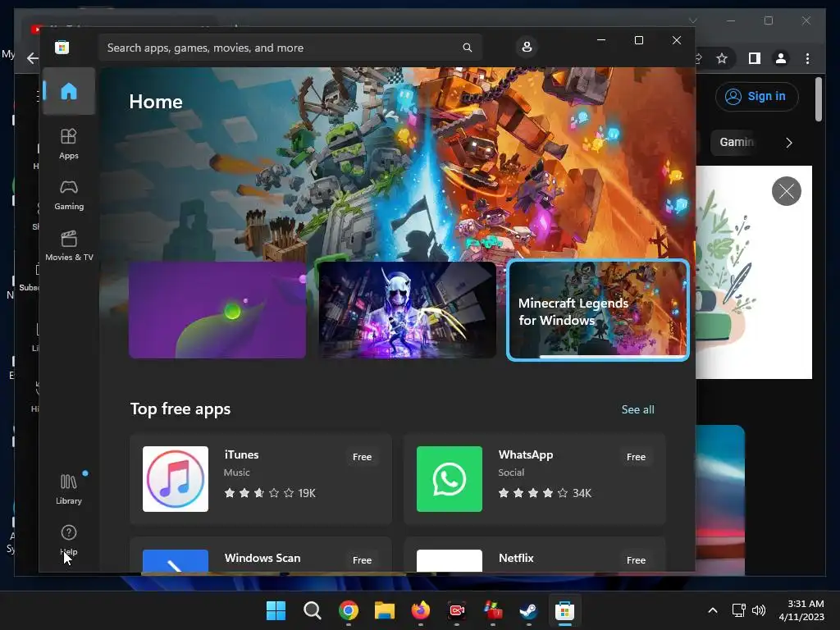Open the Movies & TV section
840x630 pixels.
(x=69, y=246)
